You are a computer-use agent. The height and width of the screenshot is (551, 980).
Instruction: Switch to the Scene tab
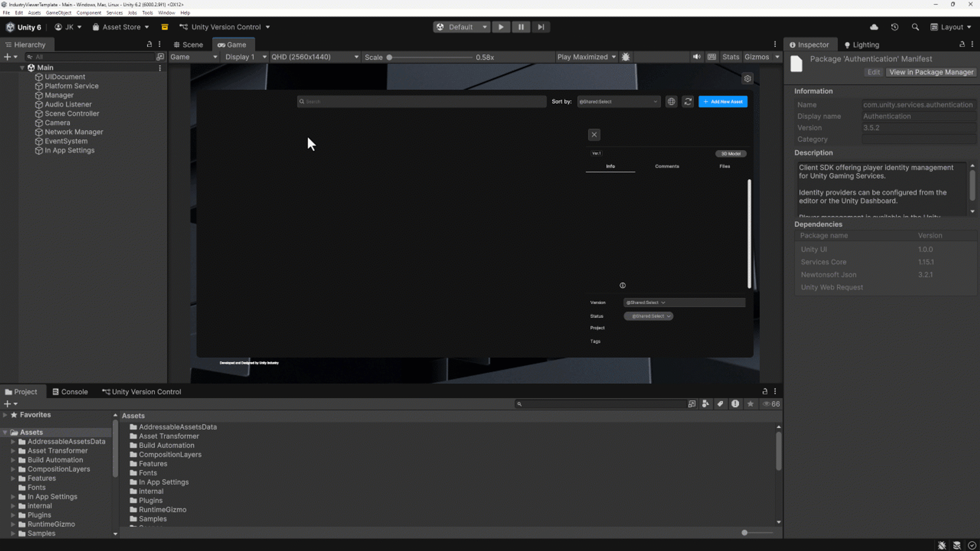(188, 45)
